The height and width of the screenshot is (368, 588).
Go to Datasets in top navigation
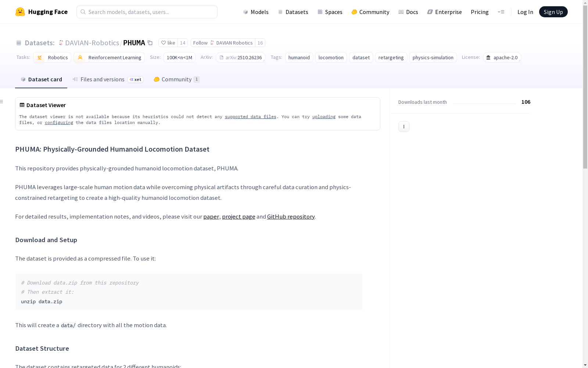(293, 12)
